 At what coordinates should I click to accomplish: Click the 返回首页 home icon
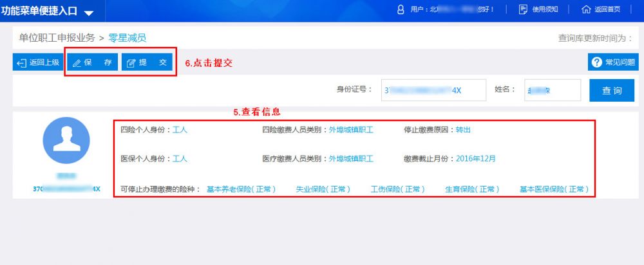[586, 9]
